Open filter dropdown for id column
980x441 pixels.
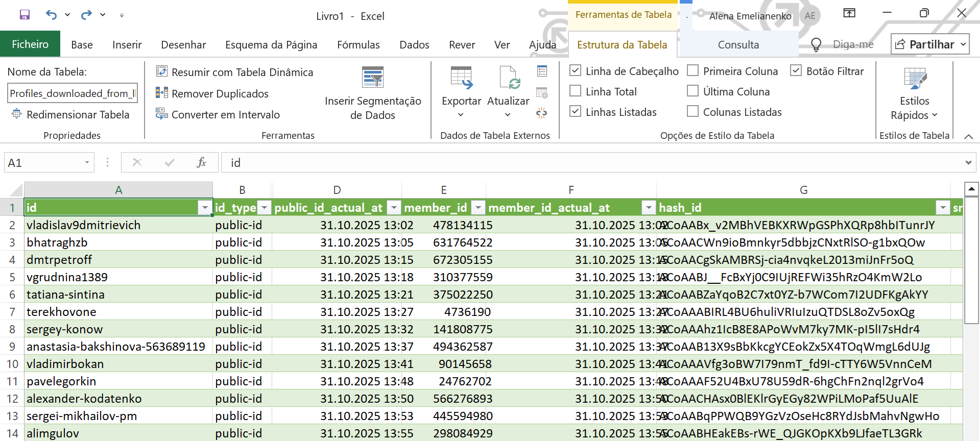[x=205, y=208]
